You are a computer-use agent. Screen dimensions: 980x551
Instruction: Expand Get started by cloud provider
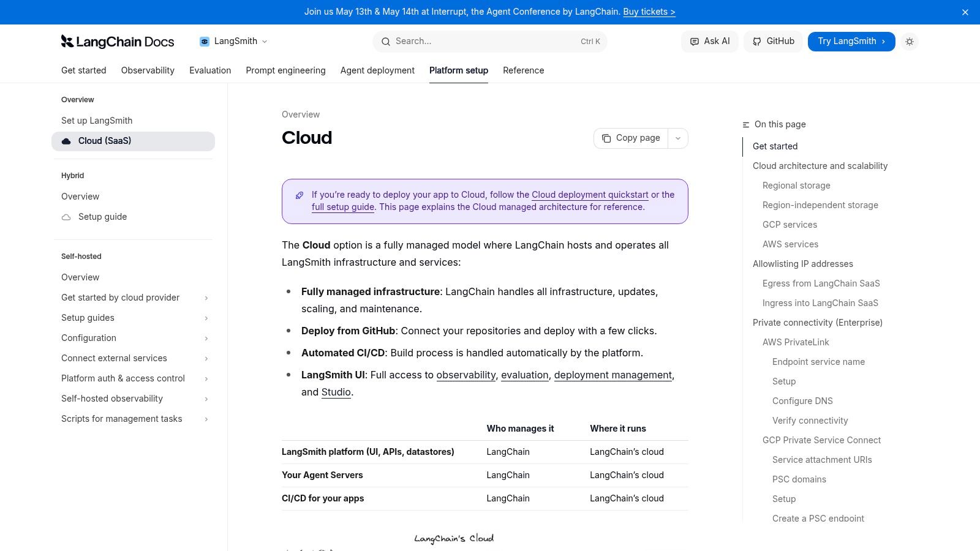click(206, 298)
